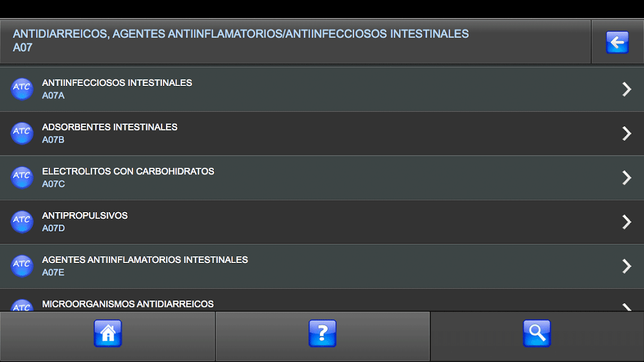Open help with the question mark icon
Viewport: 644px width, 362px height.
pos(323,333)
